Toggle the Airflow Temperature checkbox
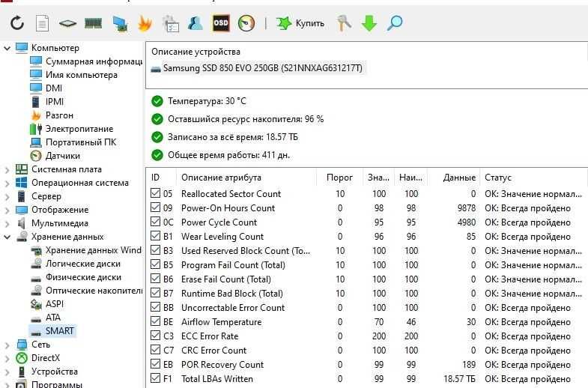The image size is (588, 388). pos(155,321)
